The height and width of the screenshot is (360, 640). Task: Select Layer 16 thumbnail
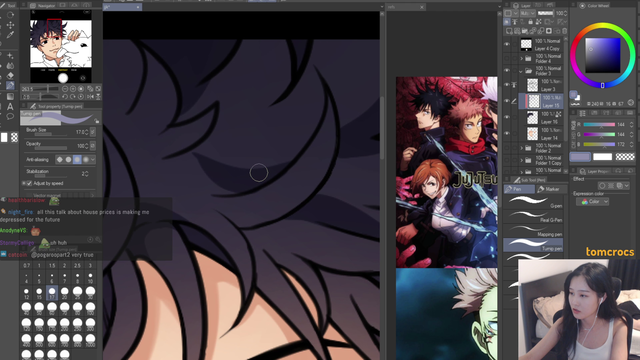[532, 118]
